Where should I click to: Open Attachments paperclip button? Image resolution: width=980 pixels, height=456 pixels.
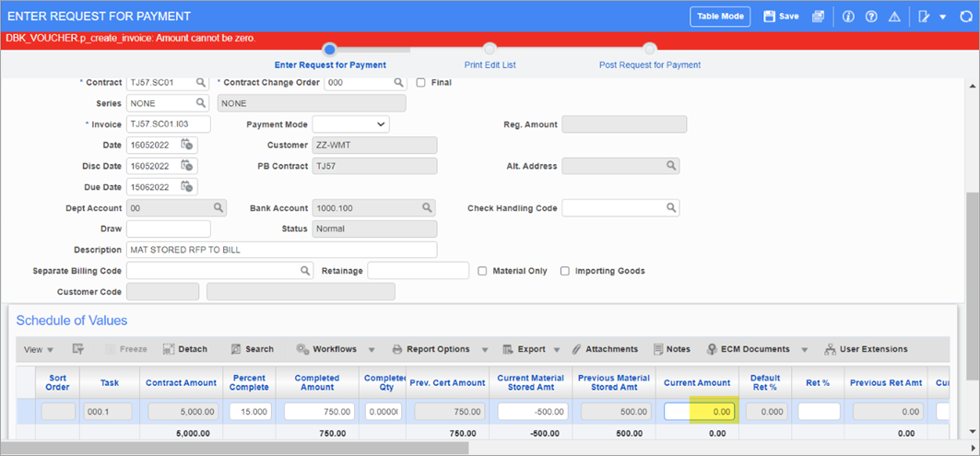coord(604,349)
